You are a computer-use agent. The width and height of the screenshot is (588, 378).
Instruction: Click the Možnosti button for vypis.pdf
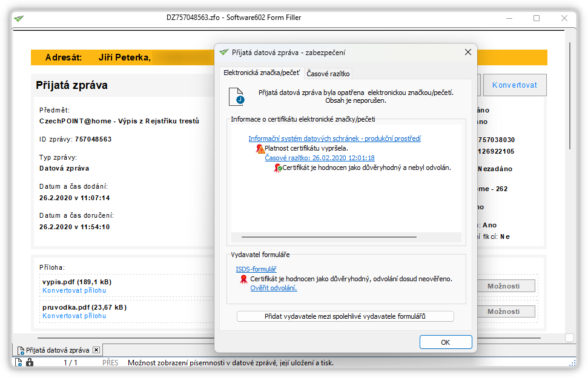pos(506,286)
